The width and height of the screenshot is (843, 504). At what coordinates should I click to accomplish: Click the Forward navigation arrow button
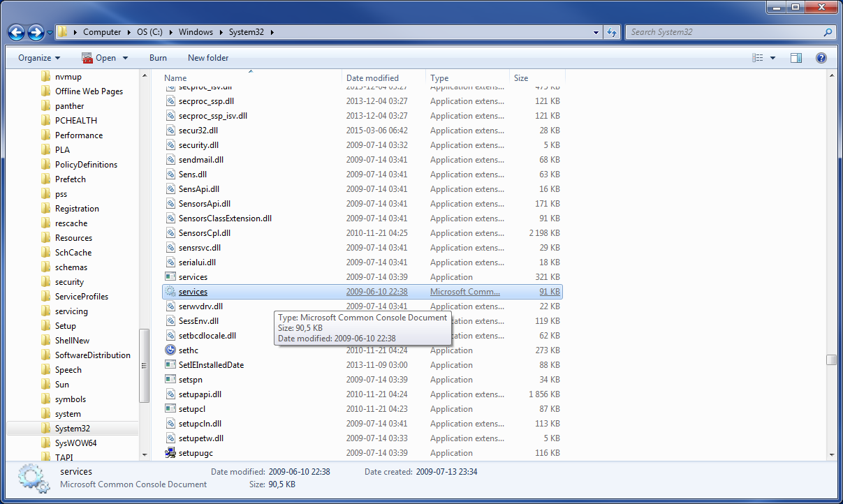[36, 32]
